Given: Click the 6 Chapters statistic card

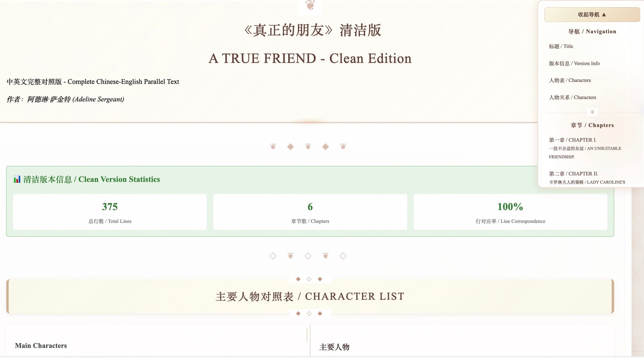Looking at the screenshot, I should (310, 212).
